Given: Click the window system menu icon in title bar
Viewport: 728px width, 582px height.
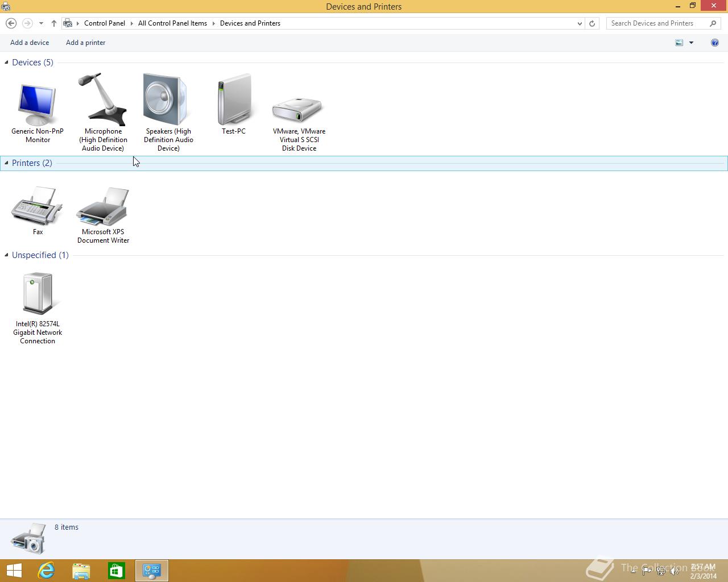Looking at the screenshot, I should click(6, 6).
